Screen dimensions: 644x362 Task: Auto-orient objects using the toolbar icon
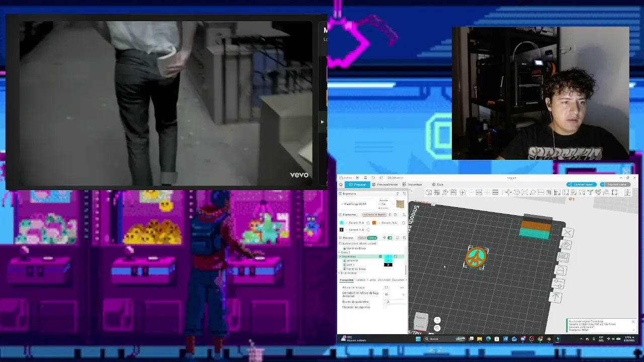[x=445, y=192]
